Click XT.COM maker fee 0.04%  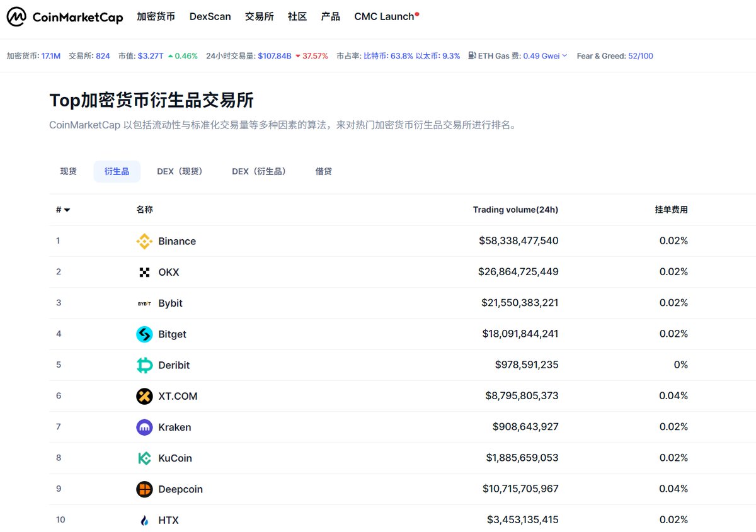point(673,396)
